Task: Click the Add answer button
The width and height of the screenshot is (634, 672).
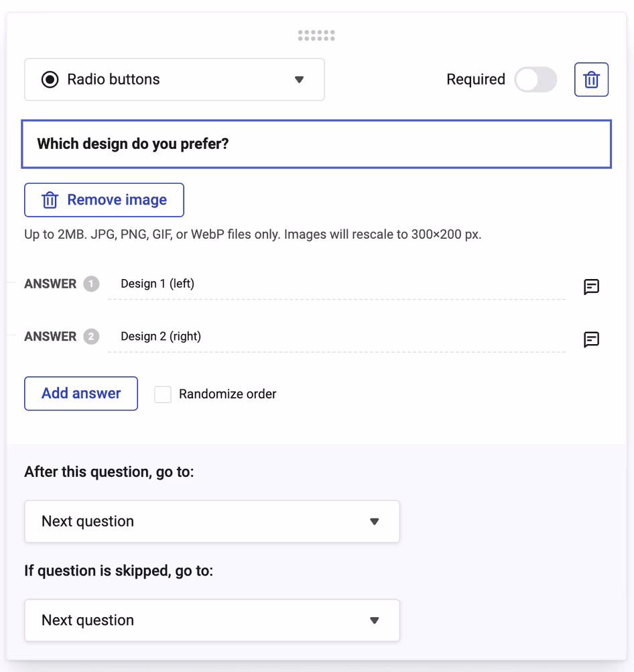Action: 81,394
